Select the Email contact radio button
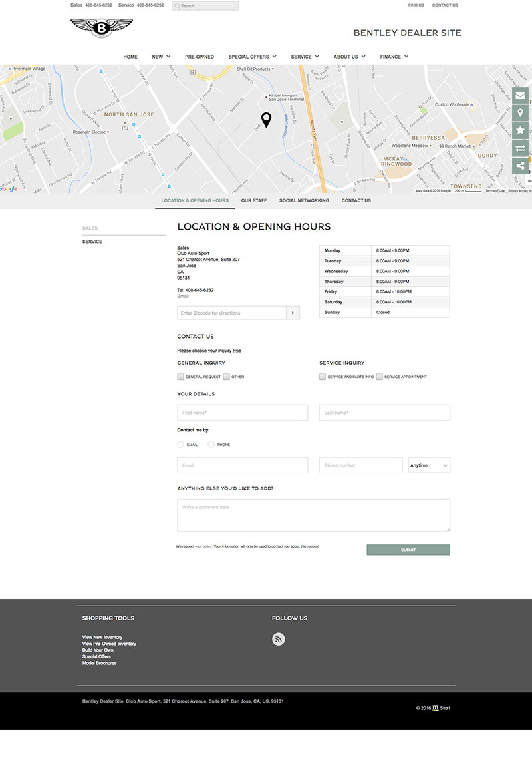 pos(181,445)
